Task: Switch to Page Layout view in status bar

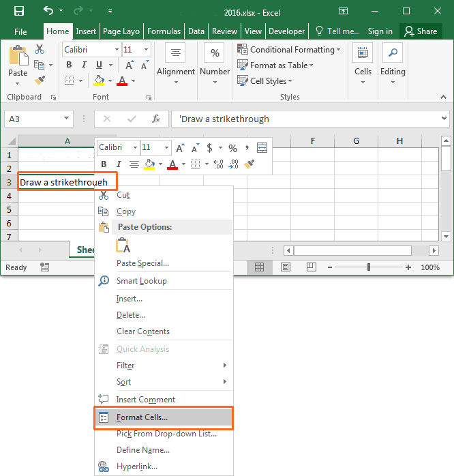Action: 286,267
